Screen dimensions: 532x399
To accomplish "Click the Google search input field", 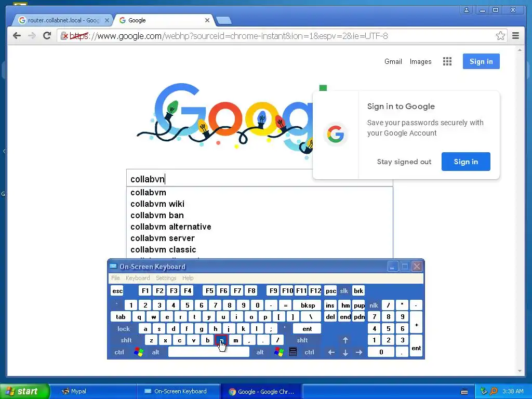I will pos(220,179).
